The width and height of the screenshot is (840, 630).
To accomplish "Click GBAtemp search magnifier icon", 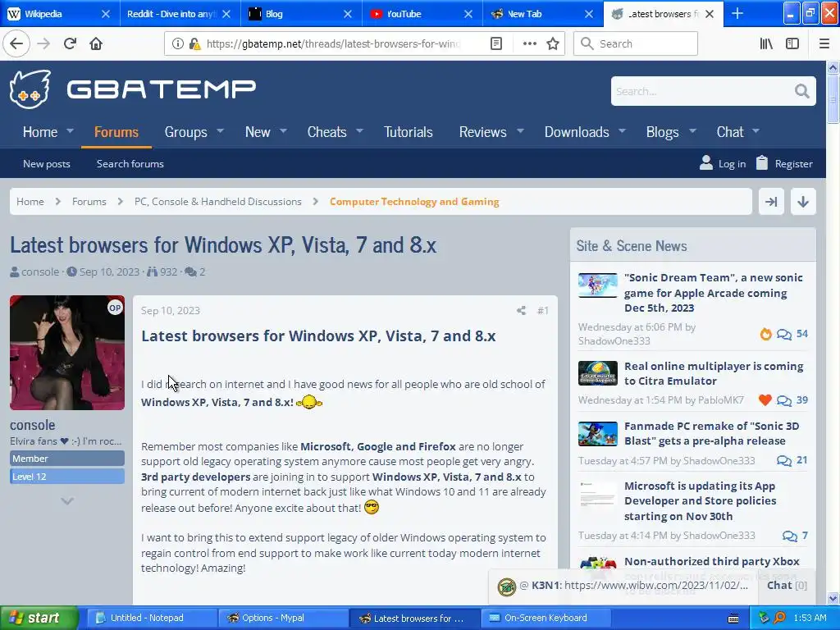I will click(x=802, y=91).
